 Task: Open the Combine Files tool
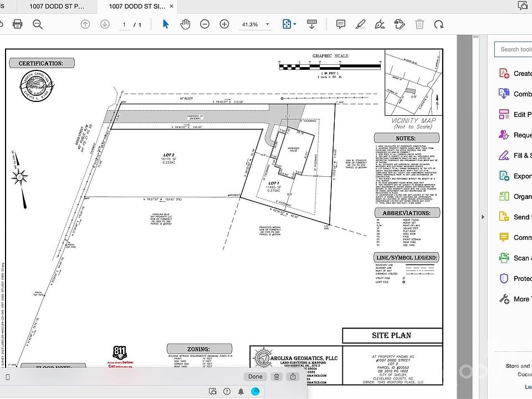(x=515, y=94)
